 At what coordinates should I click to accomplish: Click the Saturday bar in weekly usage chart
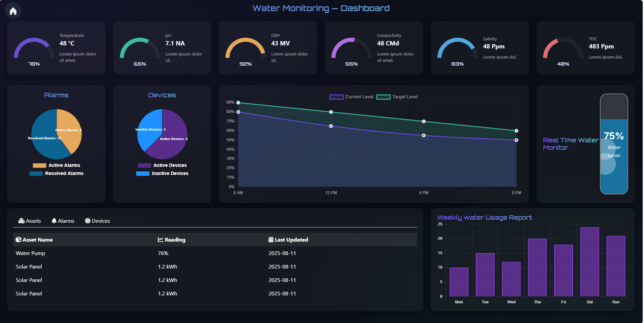589,262
